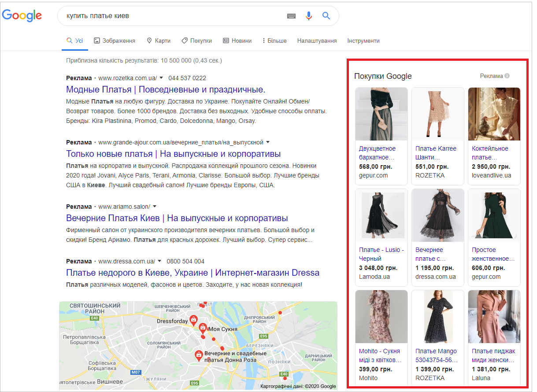Screen dimensions: 537x392
Task: Click Платье Mango 53043754 title
Action: pyautogui.click(x=436, y=355)
